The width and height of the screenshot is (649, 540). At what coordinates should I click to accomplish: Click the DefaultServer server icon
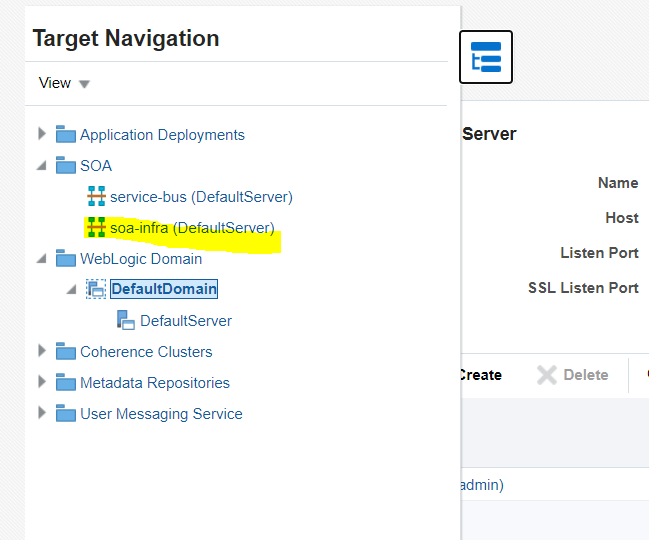click(126, 321)
